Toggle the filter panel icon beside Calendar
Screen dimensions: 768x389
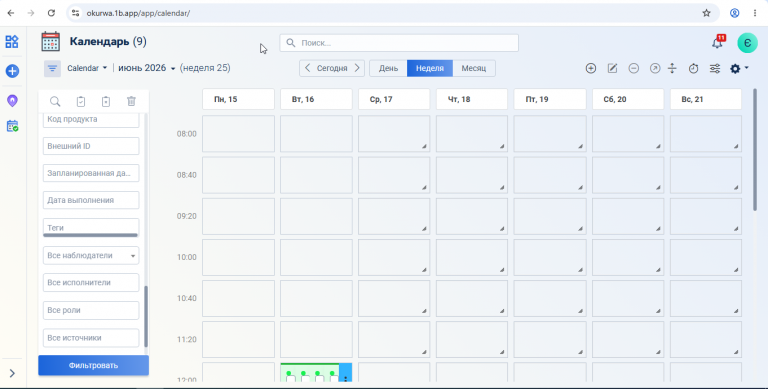pyautogui.click(x=52, y=68)
